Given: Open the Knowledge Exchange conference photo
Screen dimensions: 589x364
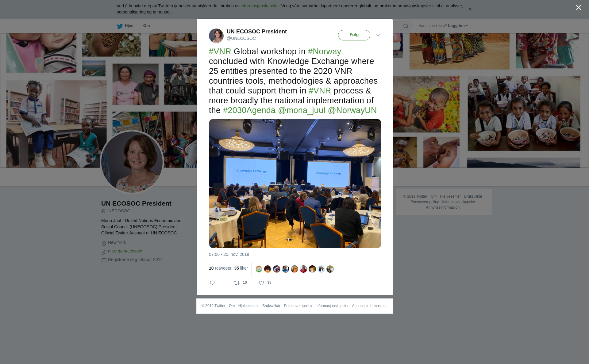Looking at the screenshot, I should coord(295,184).
